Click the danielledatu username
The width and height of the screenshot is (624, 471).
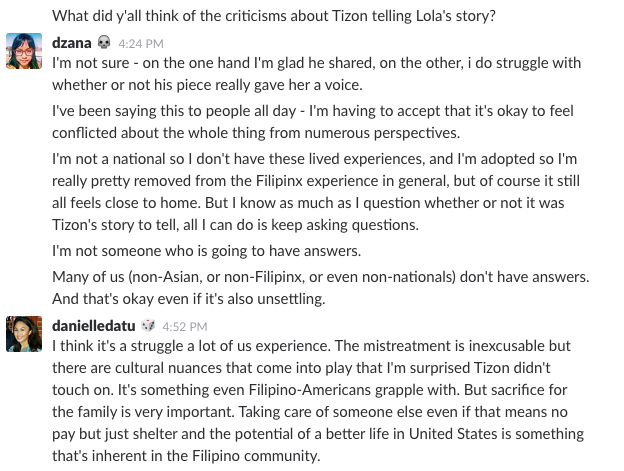coord(94,326)
